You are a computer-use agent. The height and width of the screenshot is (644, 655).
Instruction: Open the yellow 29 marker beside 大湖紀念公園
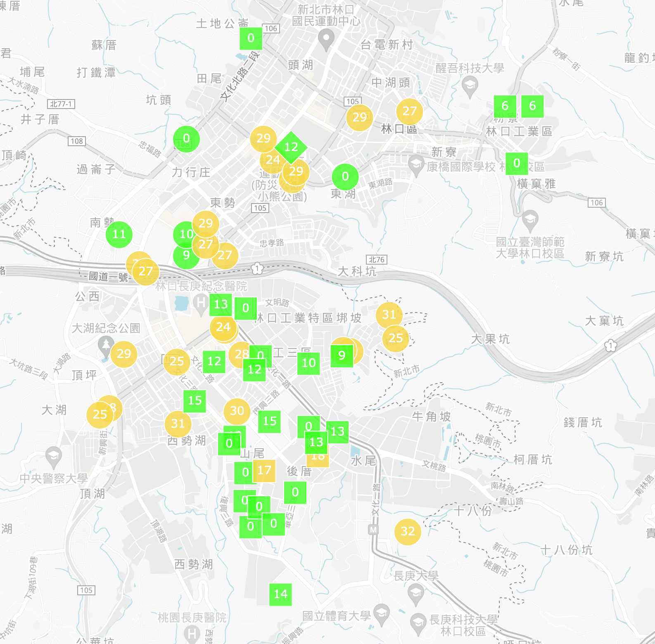coord(123,354)
